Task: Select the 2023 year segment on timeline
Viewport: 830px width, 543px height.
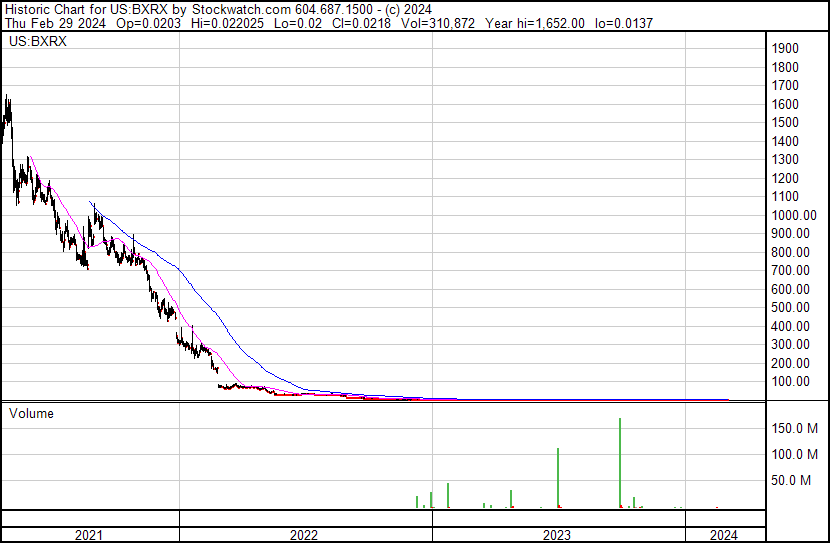Action: click(557, 535)
